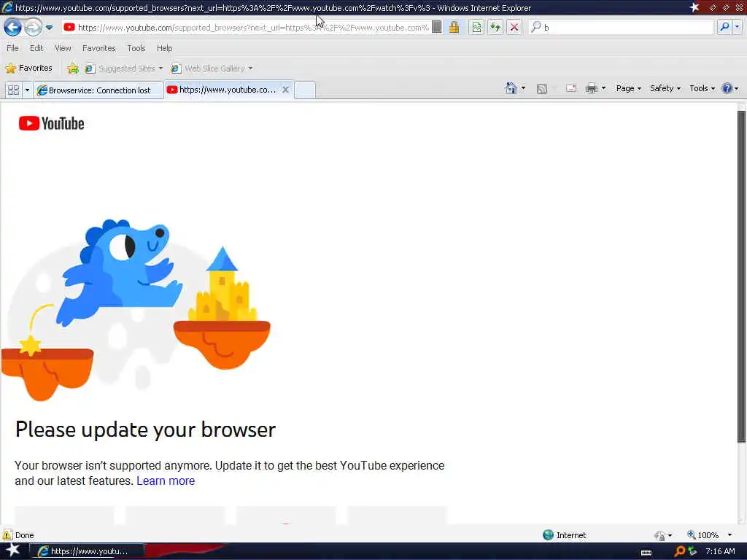
Task: Open the Home button dropdown arrow
Action: point(523,88)
